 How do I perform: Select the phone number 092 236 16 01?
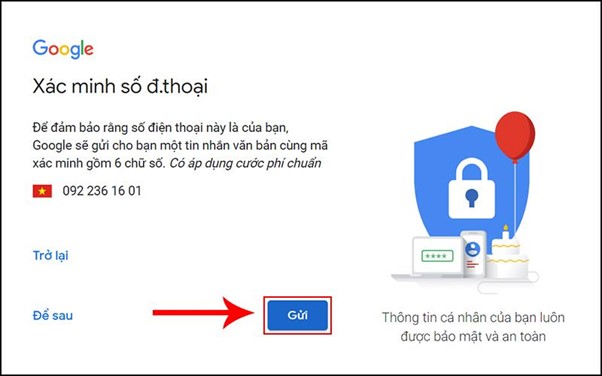pyautogui.click(x=102, y=191)
